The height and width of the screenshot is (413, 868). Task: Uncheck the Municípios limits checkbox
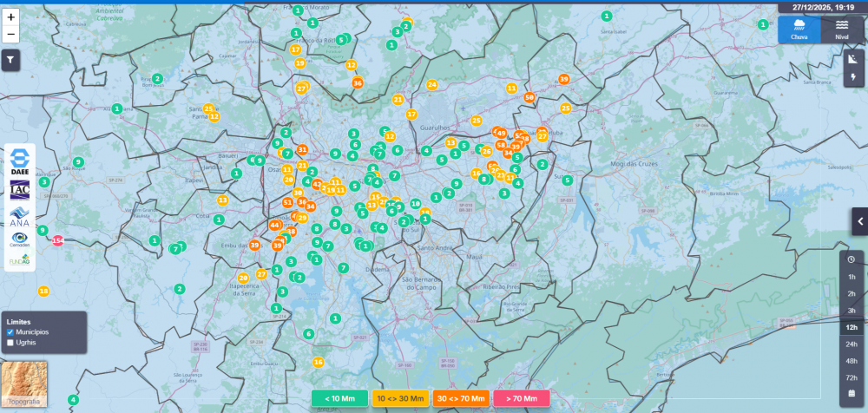pyautogui.click(x=10, y=332)
